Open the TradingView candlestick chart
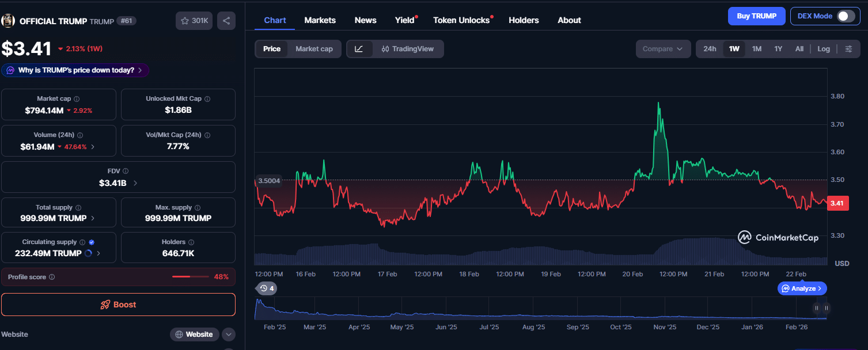 coord(407,49)
